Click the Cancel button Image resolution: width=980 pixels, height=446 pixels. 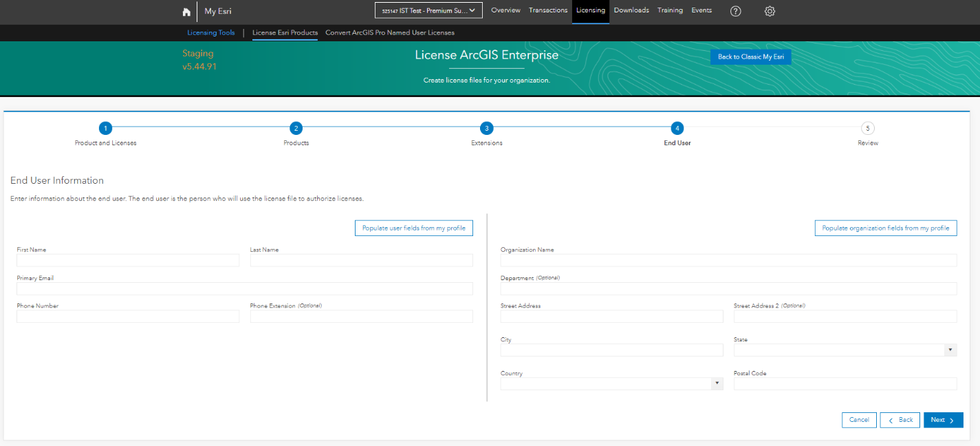tap(859, 420)
